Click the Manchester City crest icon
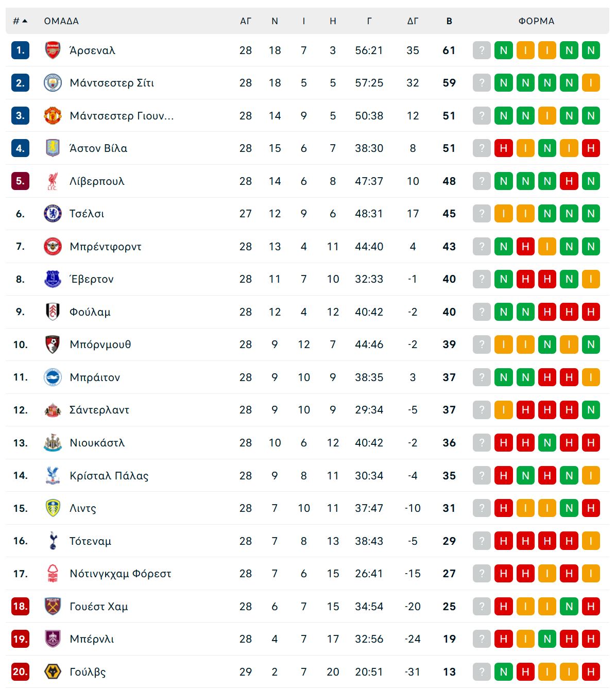616x689 pixels. click(53, 83)
